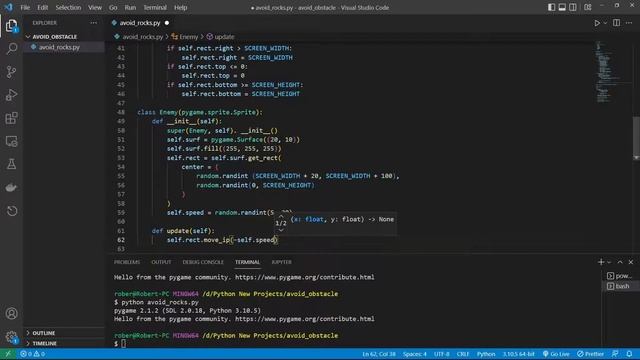
Task: Click the unsaved dot on avoid_rocks.py tab
Action: click(167, 23)
